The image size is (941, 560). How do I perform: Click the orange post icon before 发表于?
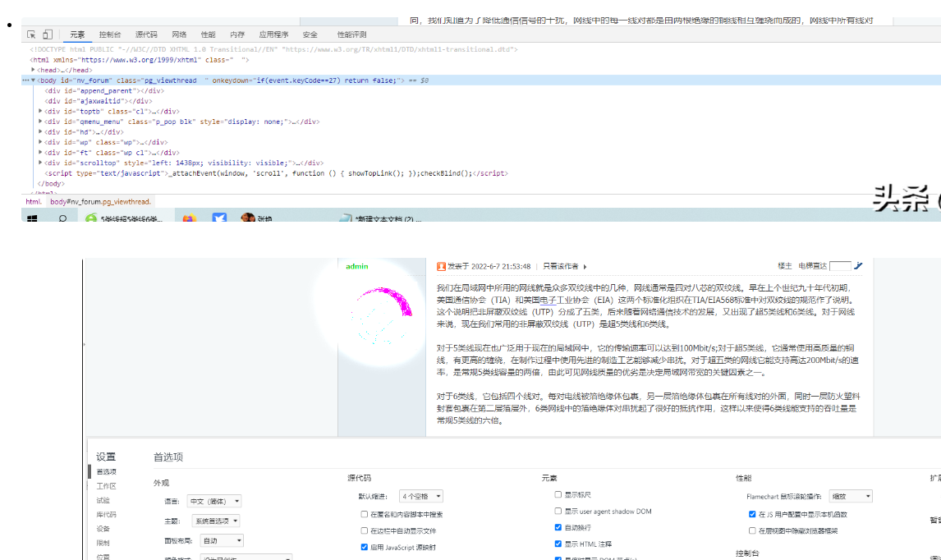441,267
